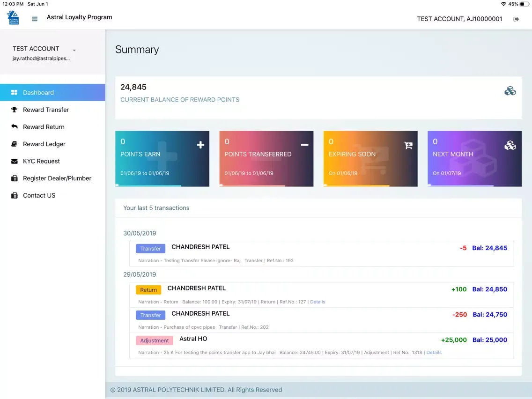The image size is (532, 399).
Task: Click the 29/05/2019 date heading
Action: (140, 274)
